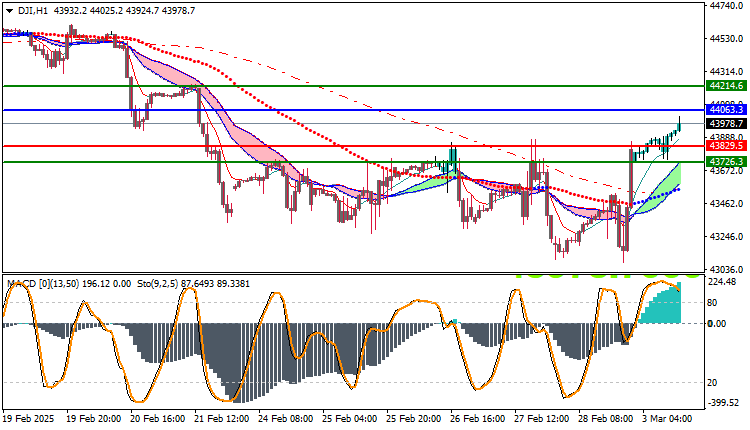Click the 25 Feb 20:00 time label
750x430 pixels.
point(414,419)
